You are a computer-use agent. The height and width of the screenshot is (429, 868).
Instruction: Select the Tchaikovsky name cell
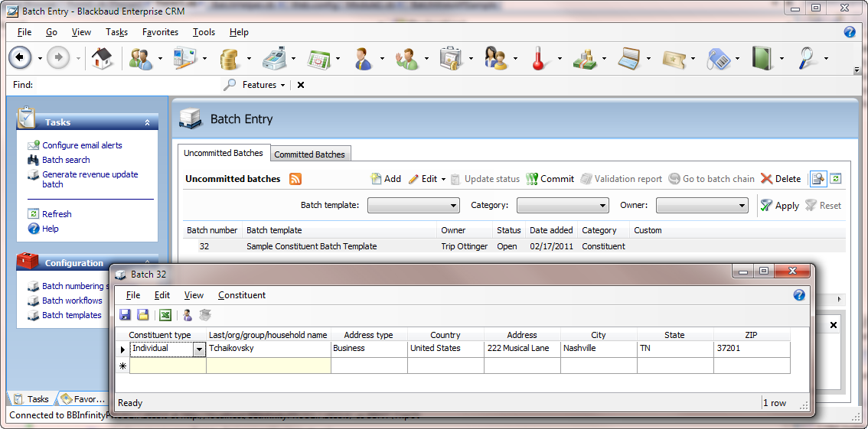tap(269, 349)
